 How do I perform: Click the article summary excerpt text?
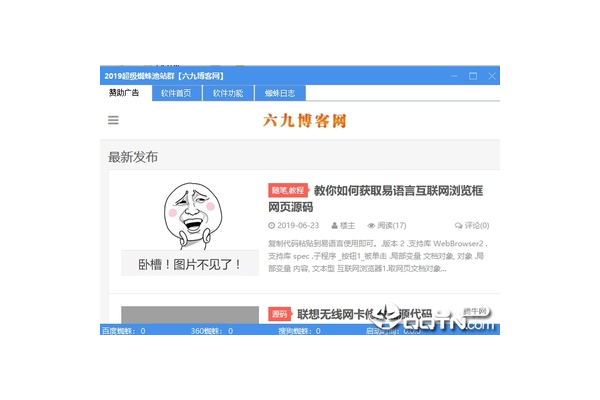point(380,255)
